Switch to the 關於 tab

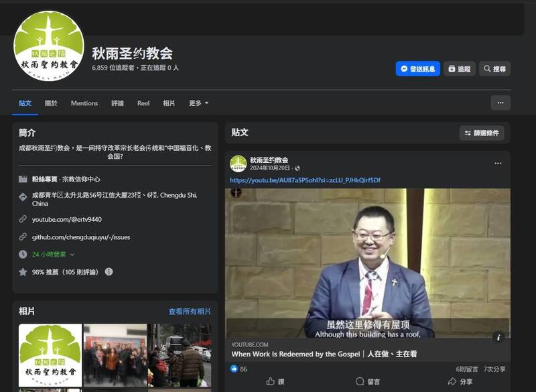51,103
